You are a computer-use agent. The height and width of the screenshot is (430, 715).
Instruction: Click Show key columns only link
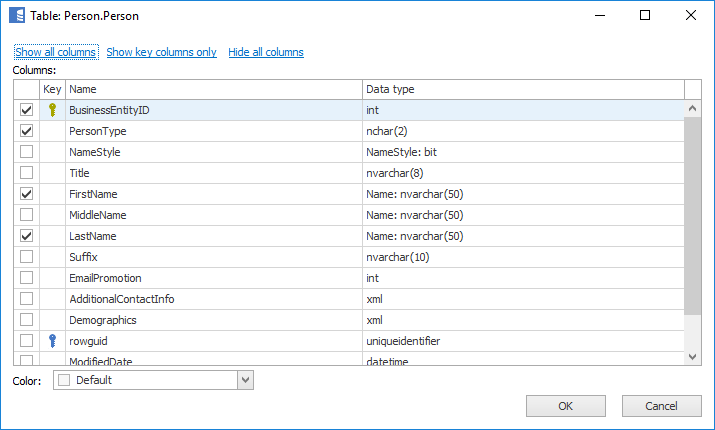click(161, 52)
